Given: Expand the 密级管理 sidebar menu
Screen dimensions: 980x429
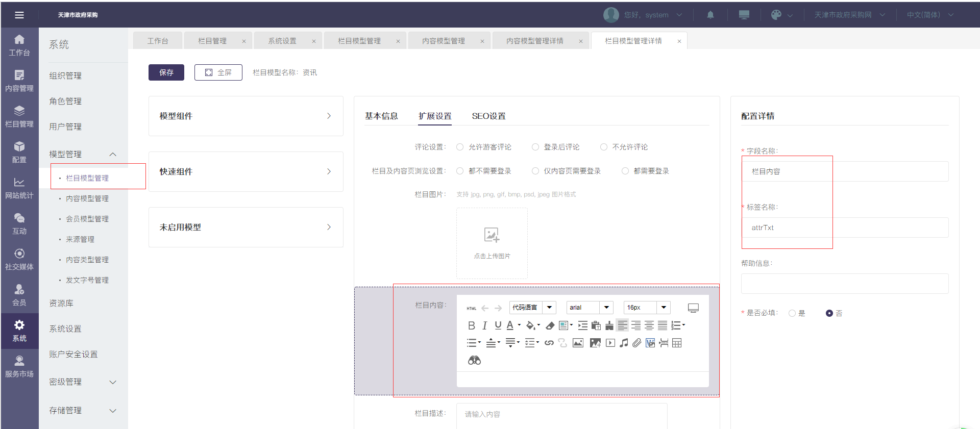Looking at the screenshot, I should tap(83, 382).
